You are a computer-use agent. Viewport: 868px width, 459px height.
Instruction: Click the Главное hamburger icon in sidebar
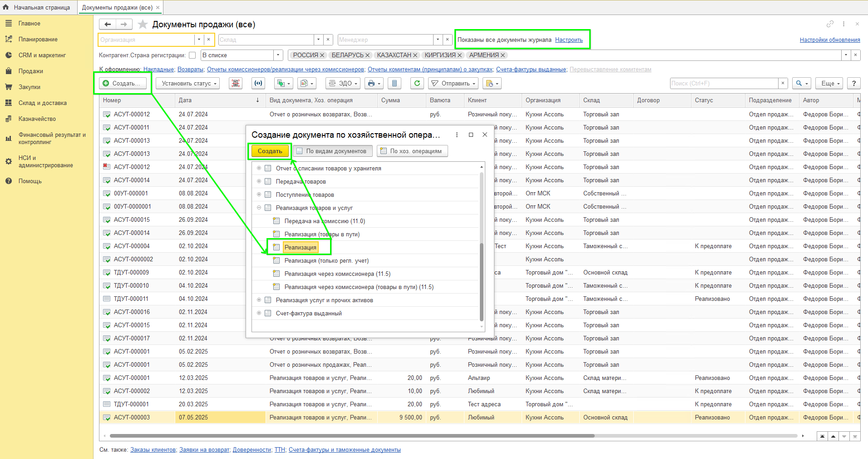(9, 23)
